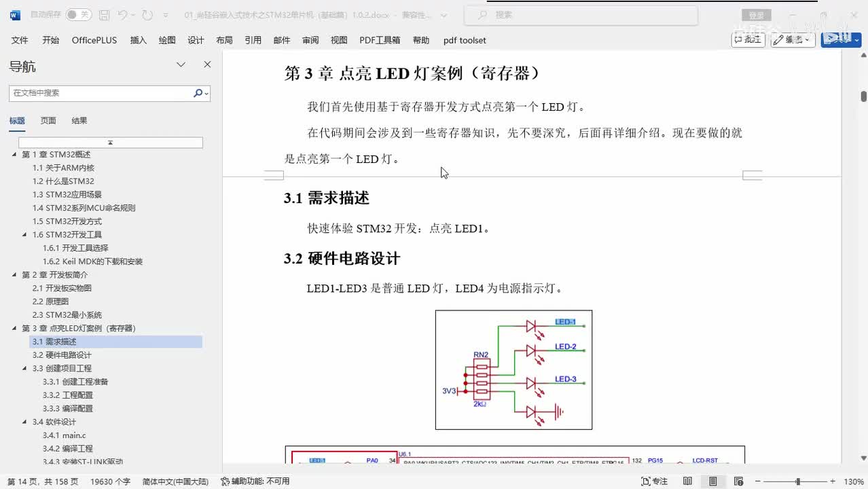The image size is (868, 489).
Task: Click the jump-to-top bar in headings list
Action: click(110, 143)
